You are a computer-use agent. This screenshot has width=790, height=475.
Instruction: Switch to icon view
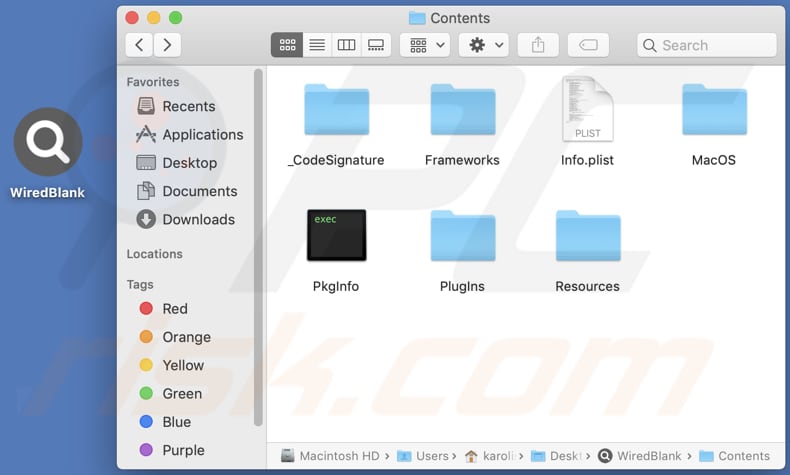coord(287,45)
